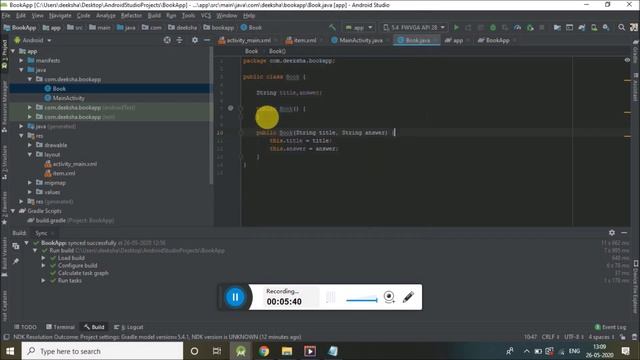Open the Refactor menu
The image size is (640, 360).
pyautogui.click(x=131, y=16)
